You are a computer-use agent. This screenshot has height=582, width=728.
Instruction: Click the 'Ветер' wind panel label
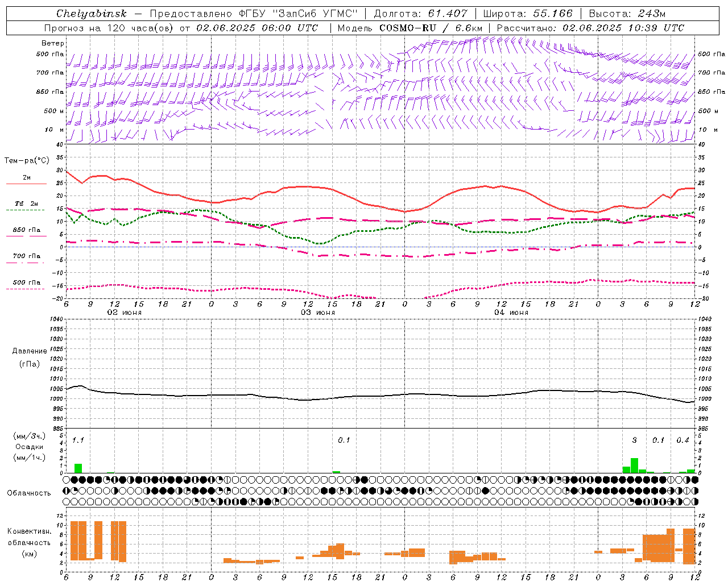point(53,43)
